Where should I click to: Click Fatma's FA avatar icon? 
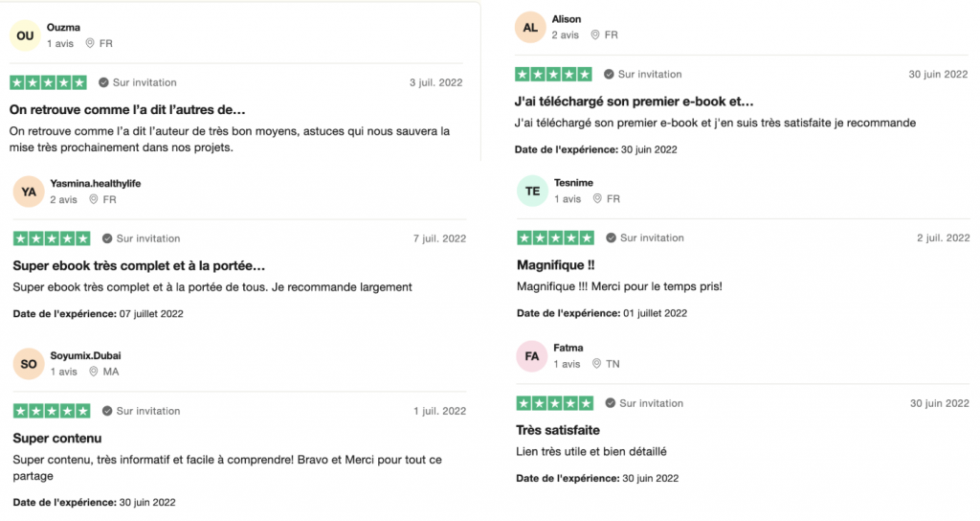532,356
